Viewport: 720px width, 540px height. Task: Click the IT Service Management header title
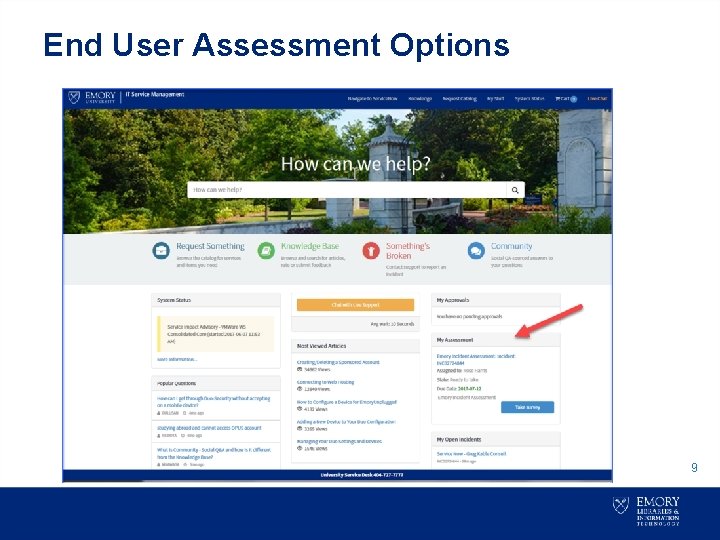point(155,95)
